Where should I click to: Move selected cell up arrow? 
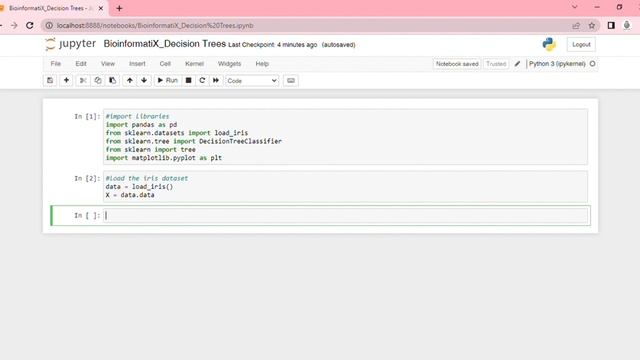(129, 80)
